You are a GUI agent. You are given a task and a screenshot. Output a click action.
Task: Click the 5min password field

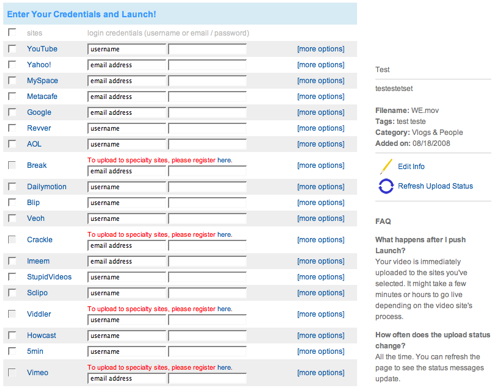point(207,351)
